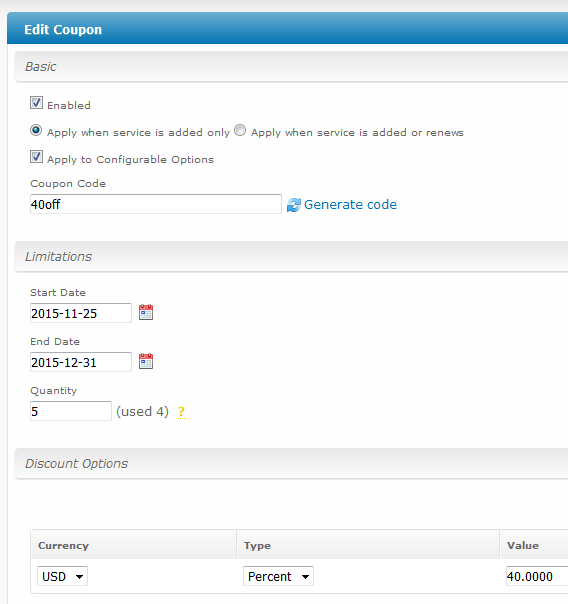Open the Start Date calendar picker icon
The height and width of the screenshot is (604, 568).
tap(146, 312)
